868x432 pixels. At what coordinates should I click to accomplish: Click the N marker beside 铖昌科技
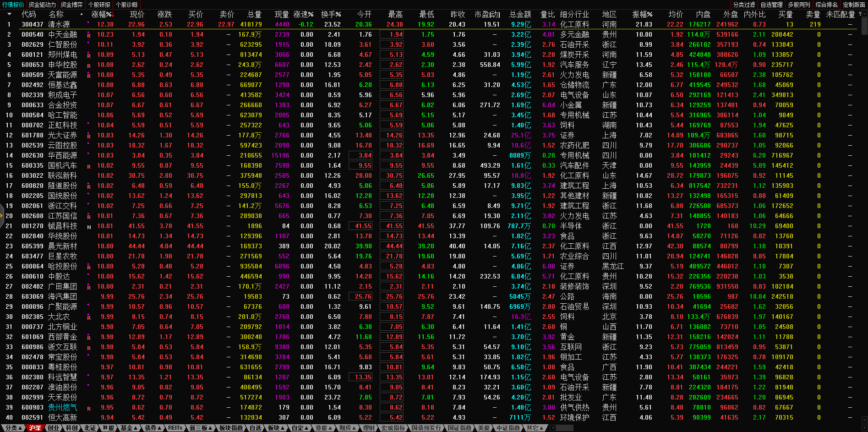89,226
